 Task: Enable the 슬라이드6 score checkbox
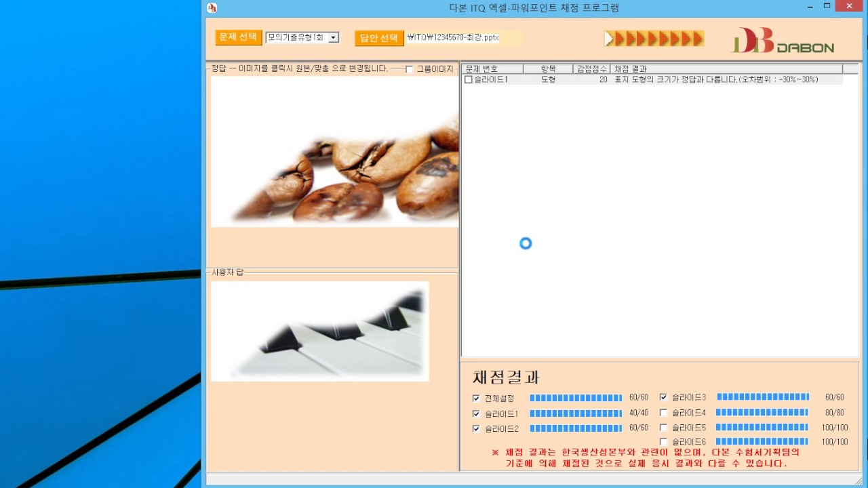click(x=663, y=442)
